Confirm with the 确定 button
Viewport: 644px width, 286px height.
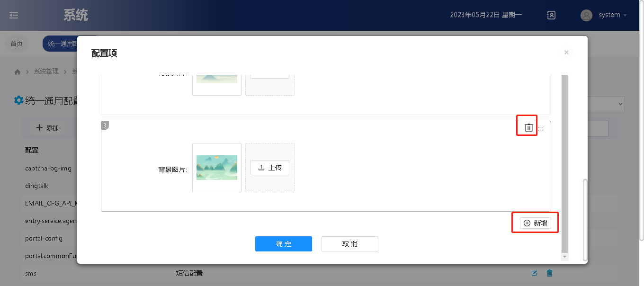tap(284, 244)
